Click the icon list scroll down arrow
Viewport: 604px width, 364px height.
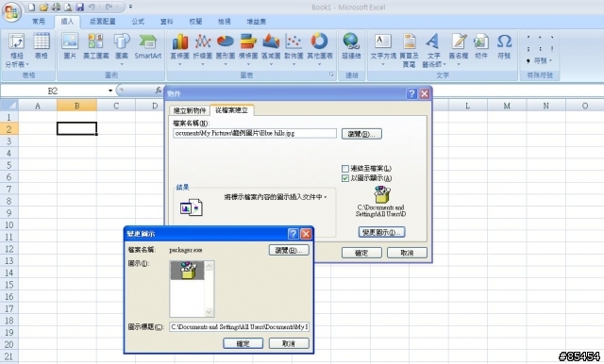click(209, 312)
